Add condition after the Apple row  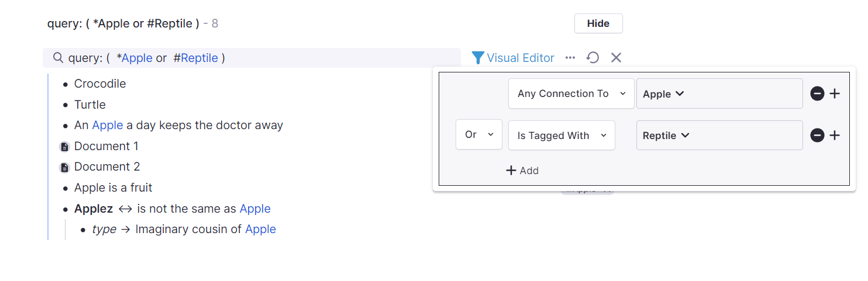[835, 93]
